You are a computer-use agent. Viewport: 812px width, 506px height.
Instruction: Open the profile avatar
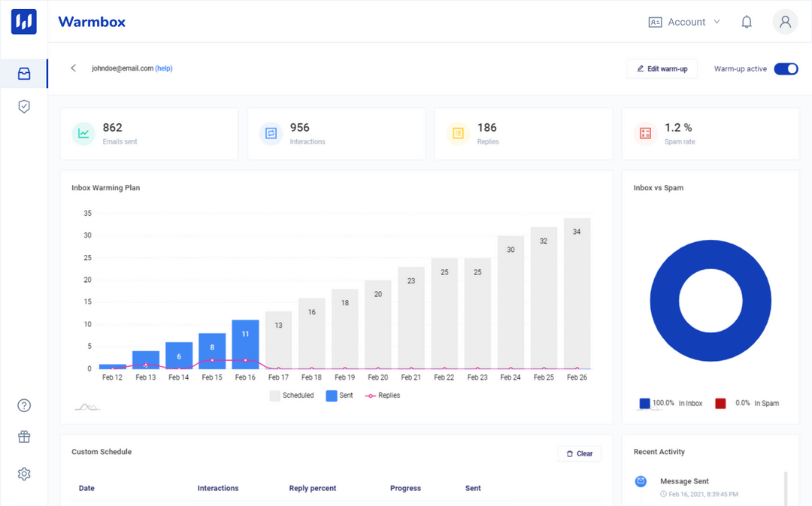[785, 22]
